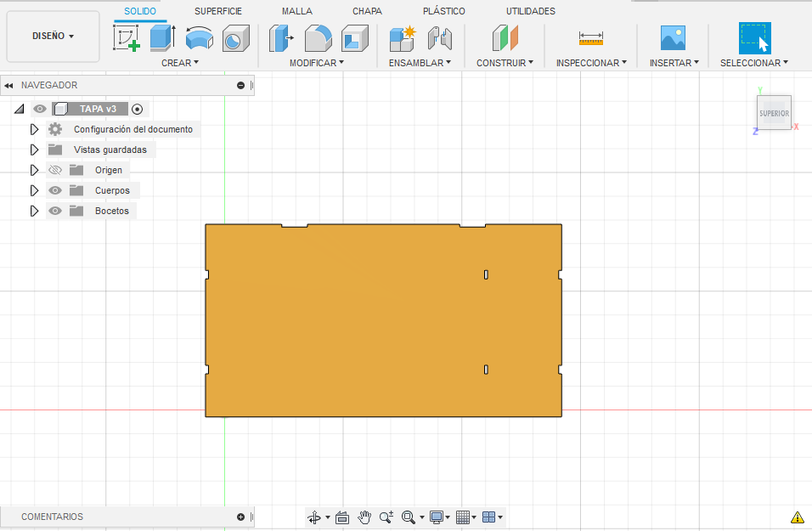Click the Zoom tool icon

tap(386, 517)
